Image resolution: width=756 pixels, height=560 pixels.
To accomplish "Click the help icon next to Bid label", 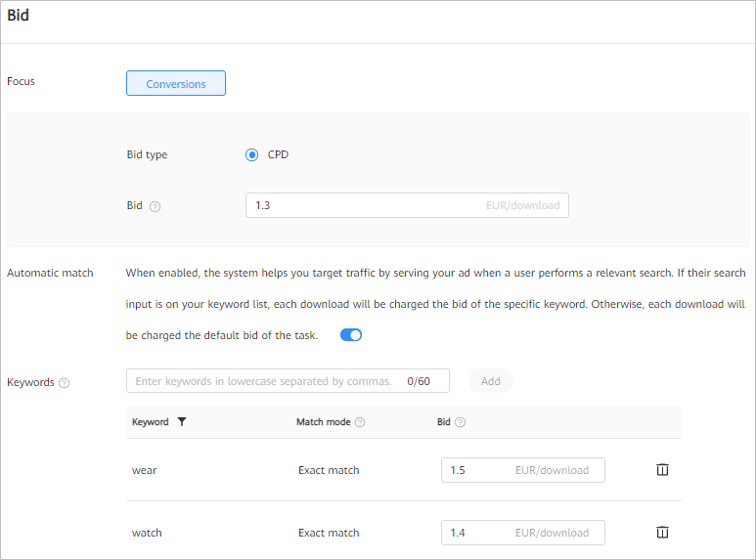I will (x=156, y=206).
